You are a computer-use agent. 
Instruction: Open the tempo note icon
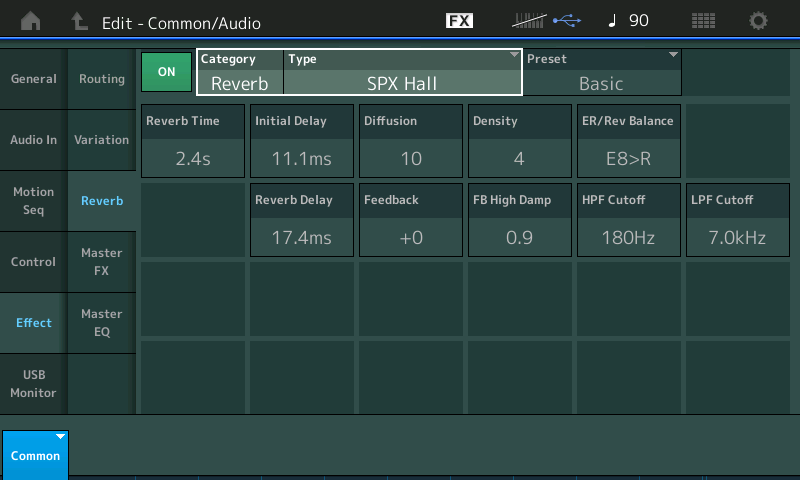click(612, 21)
